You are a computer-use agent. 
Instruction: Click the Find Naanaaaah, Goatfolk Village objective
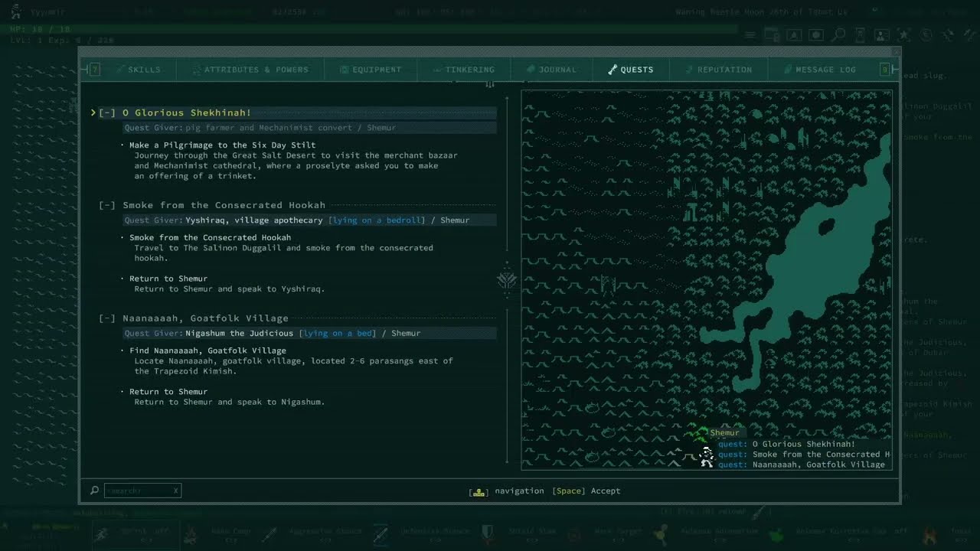[207, 350]
